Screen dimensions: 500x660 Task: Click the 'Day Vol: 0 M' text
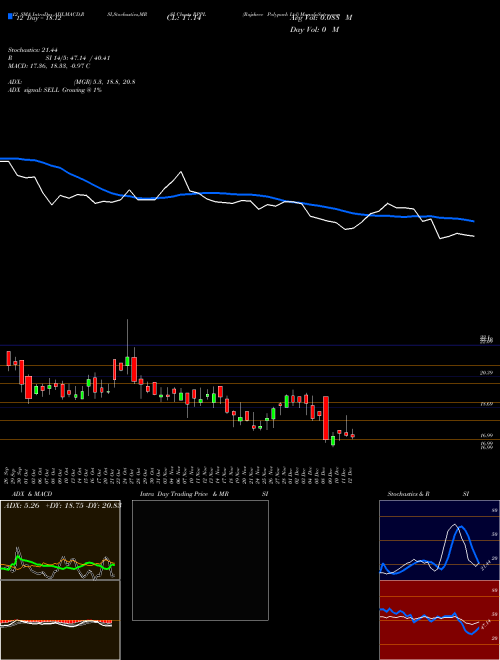314,30
